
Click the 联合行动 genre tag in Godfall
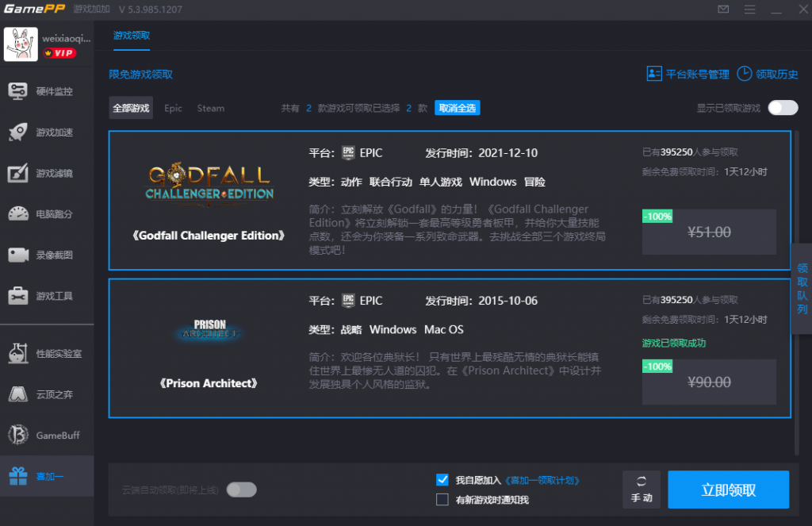(390, 182)
